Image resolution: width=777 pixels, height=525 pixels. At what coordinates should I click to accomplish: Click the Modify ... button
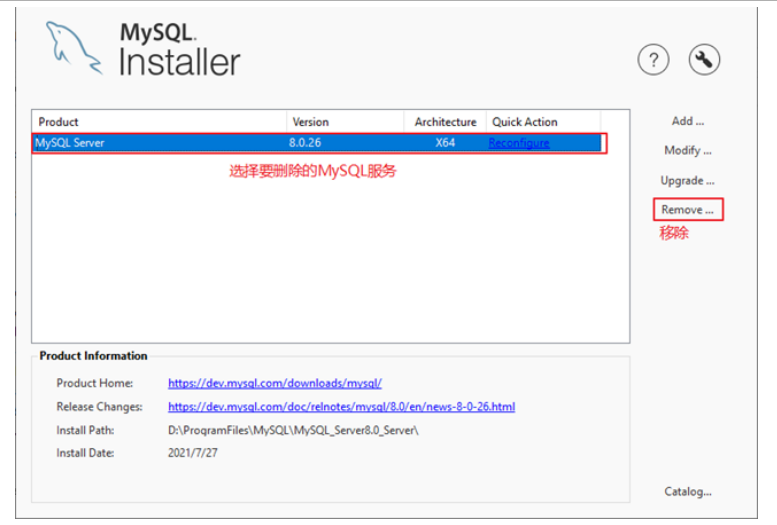(688, 151)
